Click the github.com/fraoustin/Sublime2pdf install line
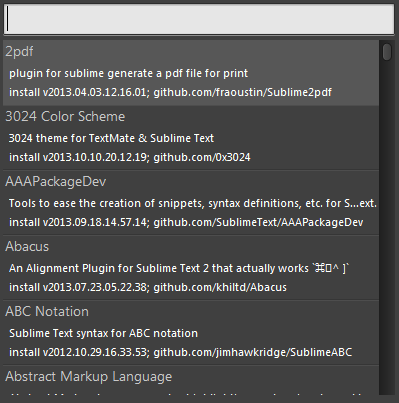Image resolution: width=399 pixels, height=403 pixels. tap(170, 92)
